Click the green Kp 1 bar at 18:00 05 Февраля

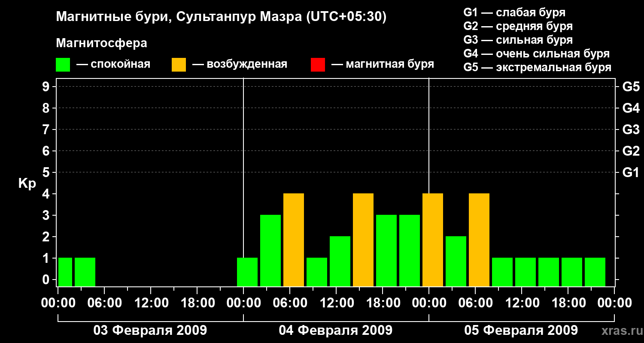point(572,272)
